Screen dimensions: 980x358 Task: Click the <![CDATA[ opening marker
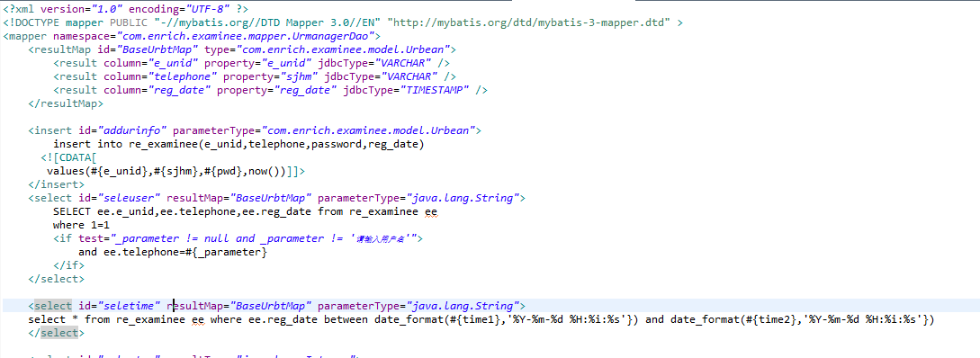tap(68, 157)
